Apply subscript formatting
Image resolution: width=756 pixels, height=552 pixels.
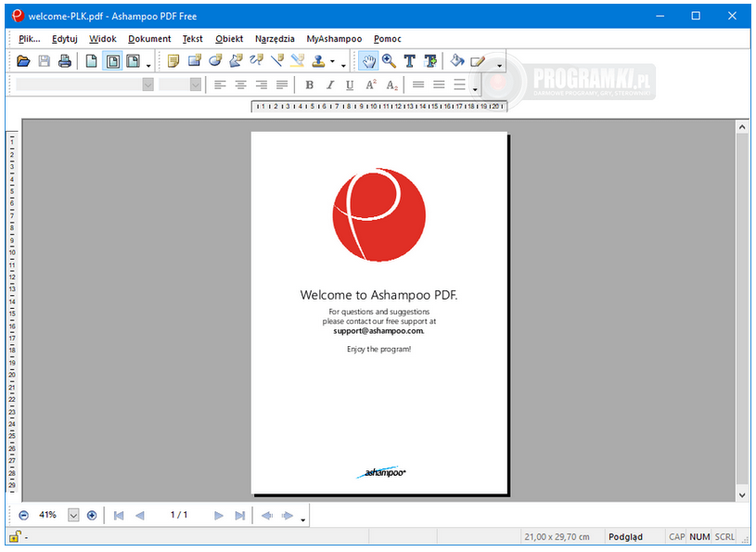tap(392, 85)
